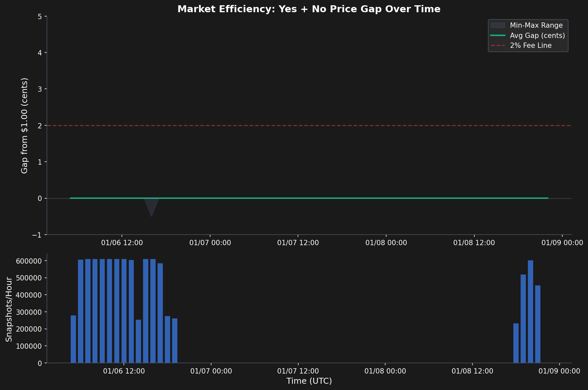The image size is (588, 390).
Task: Select the Avg Gap (cents) legend line marker
Action: pos(498,35)
